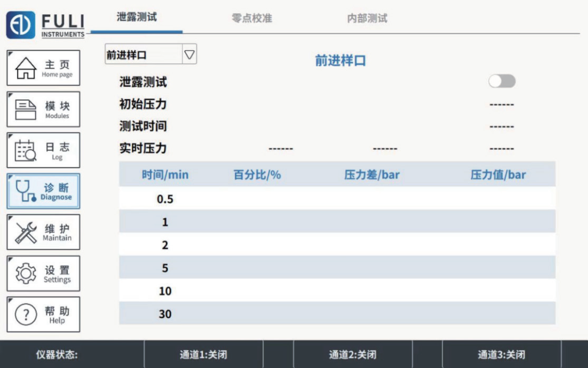Click the 压力差/bar column header
This screenshot has height=368, width=588.
coord(372,174)
